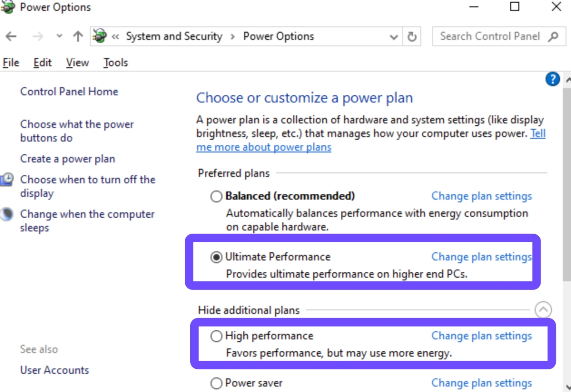The height and width of the screenshot is (392, 571).
Task: Collapse additional plans with the chevron button
Action: [x=543, y=310]
